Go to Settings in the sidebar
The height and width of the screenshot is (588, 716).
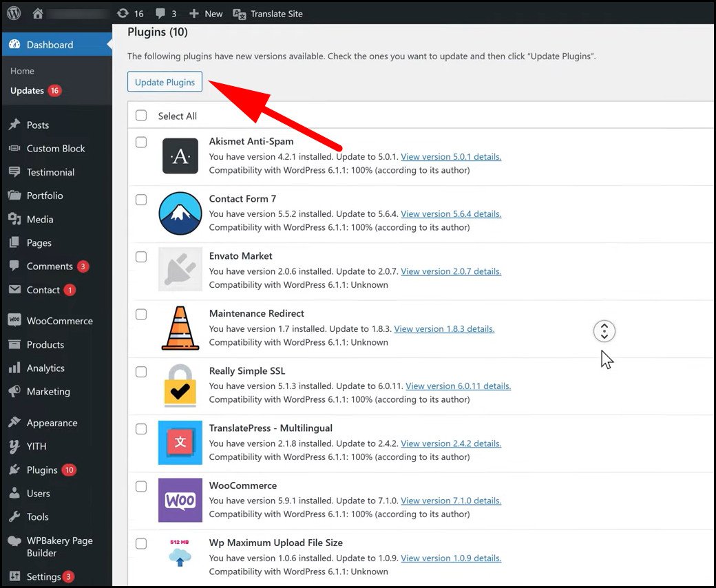coord(43,576)
